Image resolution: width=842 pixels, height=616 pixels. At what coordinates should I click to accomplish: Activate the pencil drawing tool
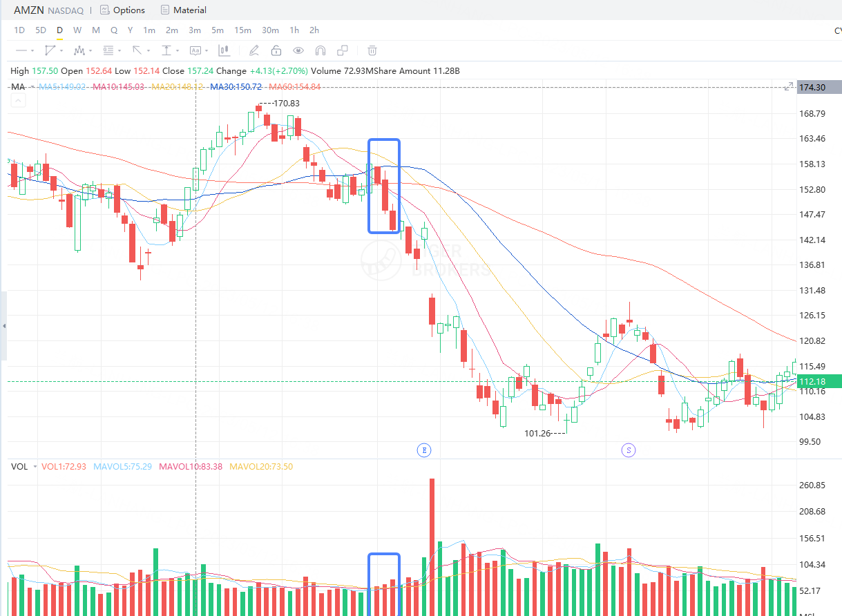tap(254, 50)
